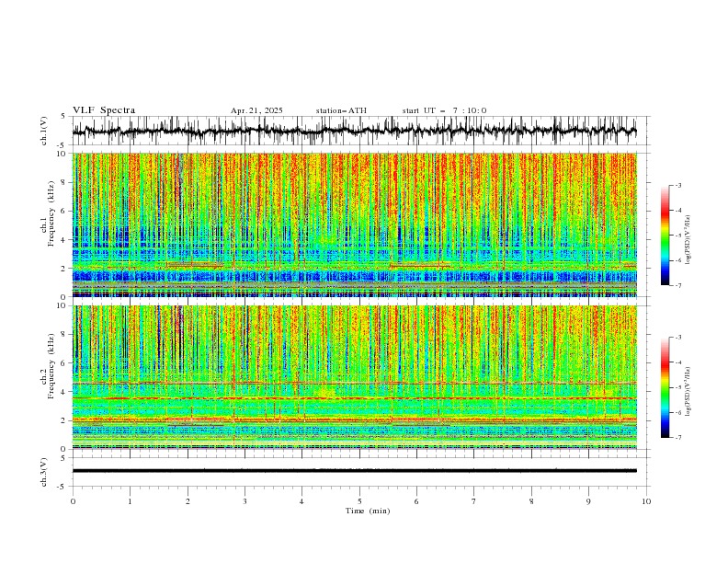Select the date text "Apr. 21, 2025"
This screenshot has width=728, height=563.
(x=256, y=110)
